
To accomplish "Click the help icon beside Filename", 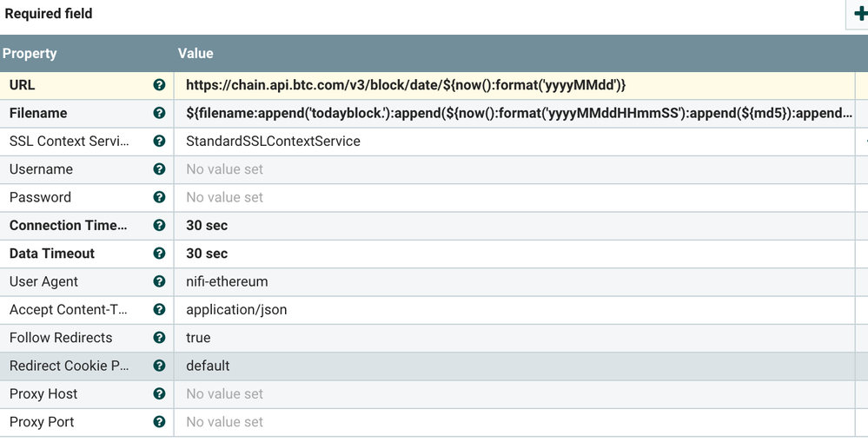I will [x=159, y=113].
